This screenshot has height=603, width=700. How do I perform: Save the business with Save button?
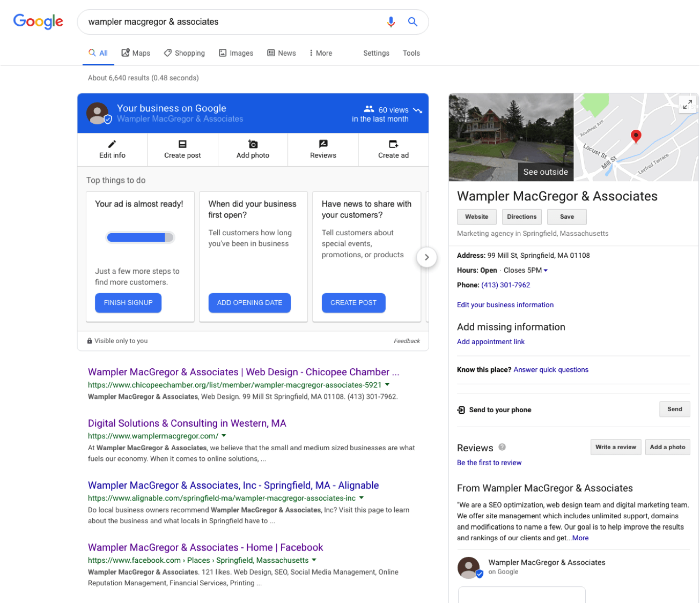pyautogui.click(x=567, y=217)
